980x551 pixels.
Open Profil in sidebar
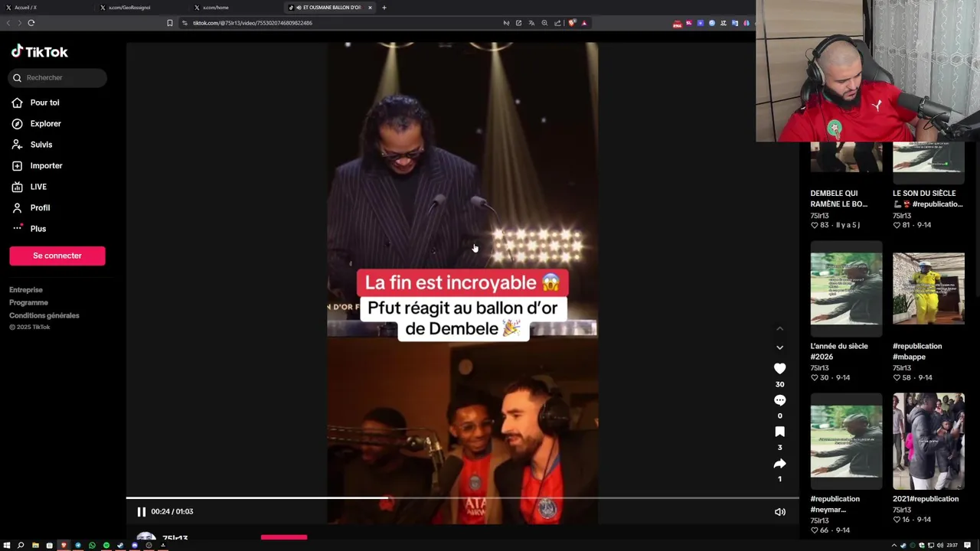pos(31,207)
